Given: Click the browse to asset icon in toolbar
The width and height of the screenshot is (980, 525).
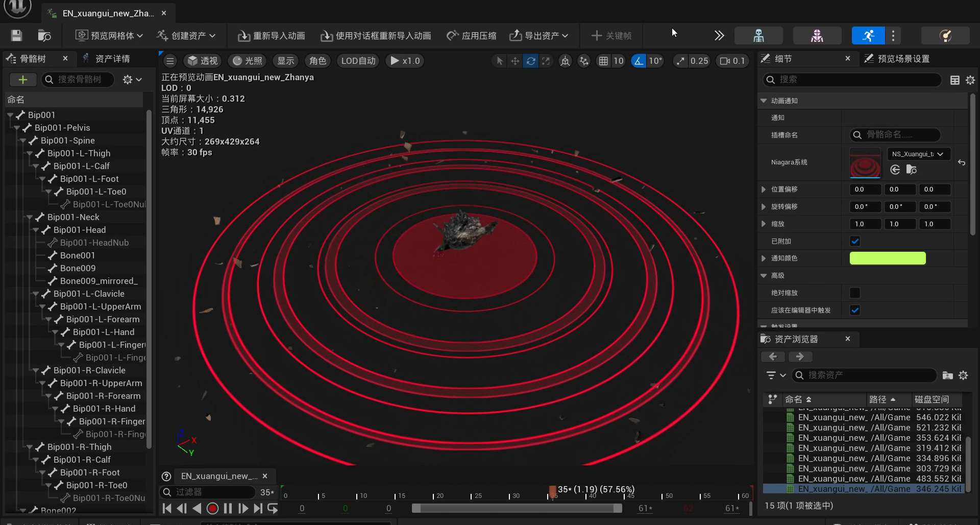Looking at the screenshot, I should [44, 36].
